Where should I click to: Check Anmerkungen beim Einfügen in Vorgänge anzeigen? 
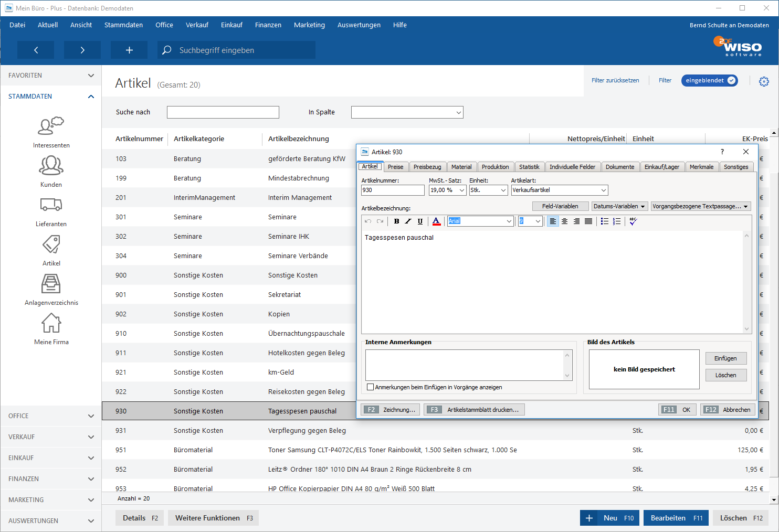click(x=371, y=387)
